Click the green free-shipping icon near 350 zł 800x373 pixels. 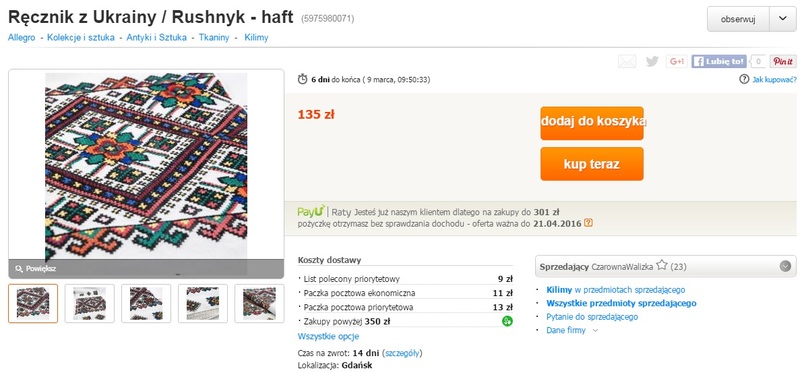[x=507, y=321]
